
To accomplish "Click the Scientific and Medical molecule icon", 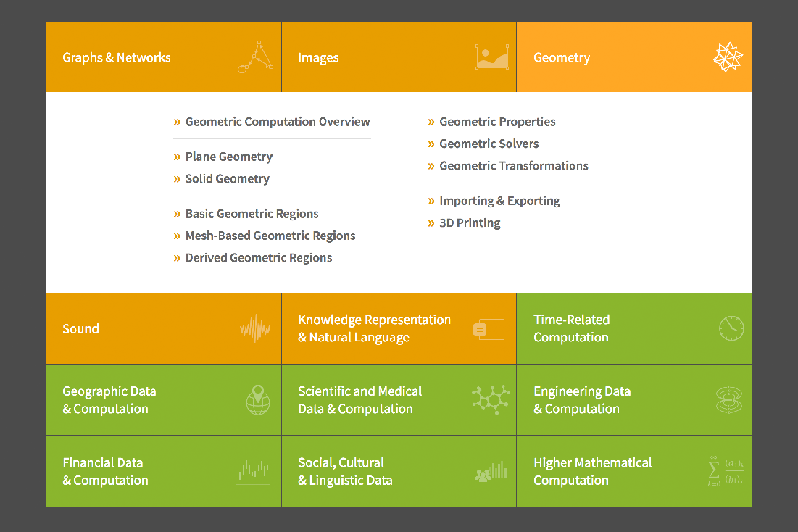I will click(x=491, y=399).
